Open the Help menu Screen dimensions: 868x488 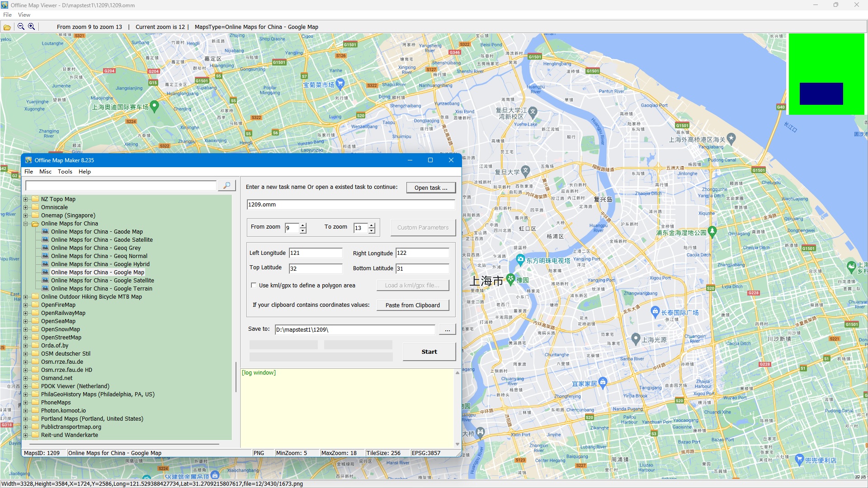click(x=85, y=171)
